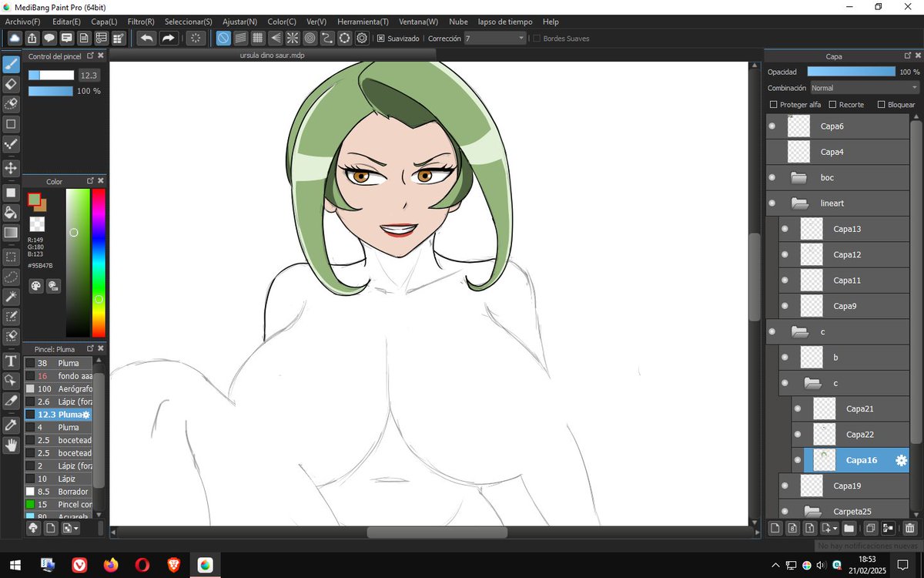Enable the parallel lines snap guide
Viewport: 924px width, 578px height.
point(240,38)
